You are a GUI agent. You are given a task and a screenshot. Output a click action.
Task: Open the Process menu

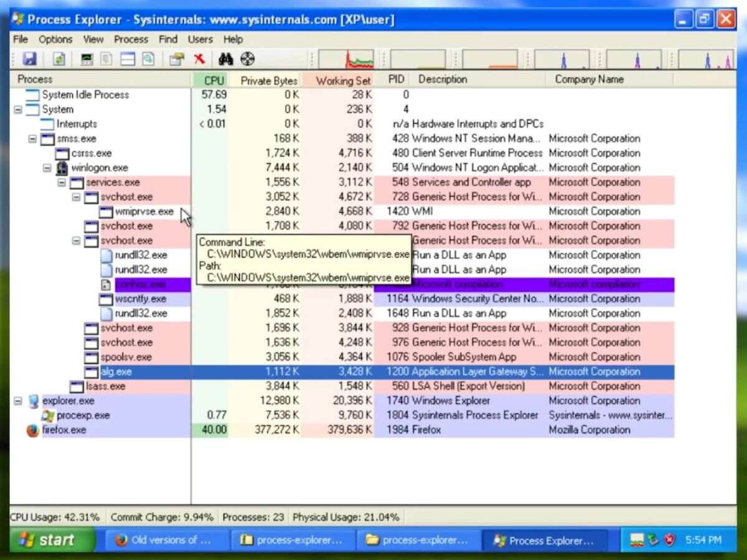click(x=131, y=39)
